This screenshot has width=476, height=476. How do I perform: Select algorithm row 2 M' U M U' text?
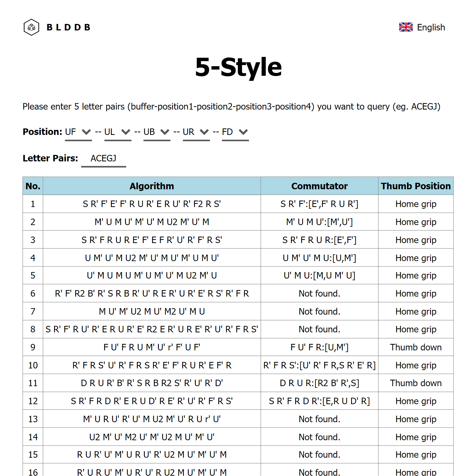pos(152,222)
